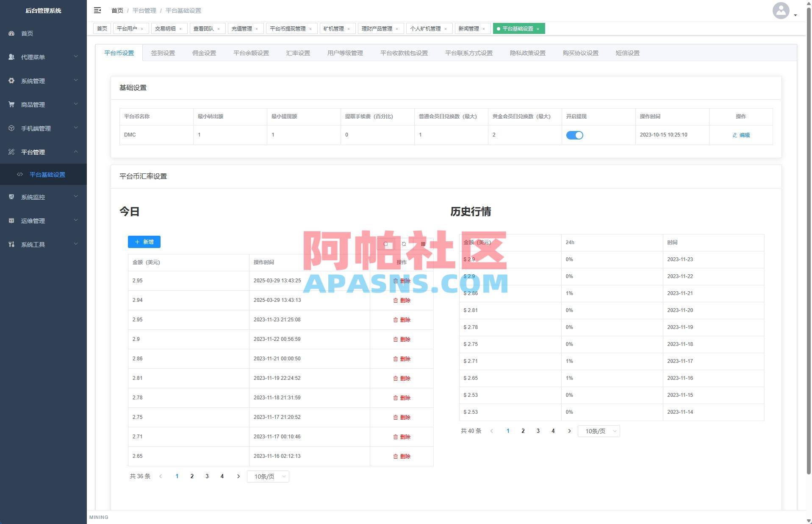Open the 10条/页 page size dropdown under 历史行情
Screen dimensions: 812x524
(x=599, y=431)
